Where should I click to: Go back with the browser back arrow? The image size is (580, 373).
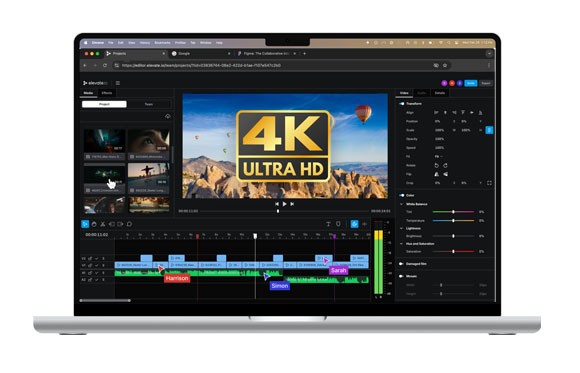coord(85,65)
